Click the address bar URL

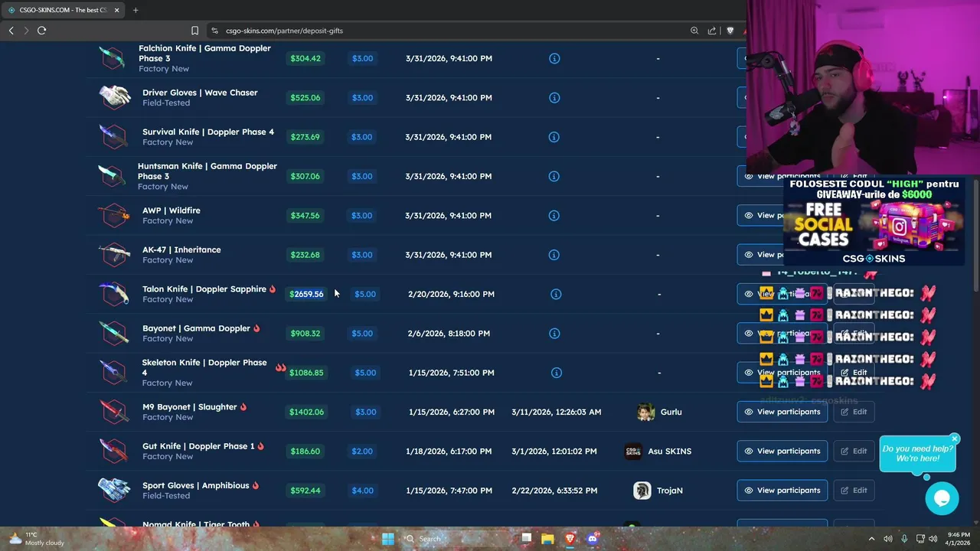[x=284, y=31]
